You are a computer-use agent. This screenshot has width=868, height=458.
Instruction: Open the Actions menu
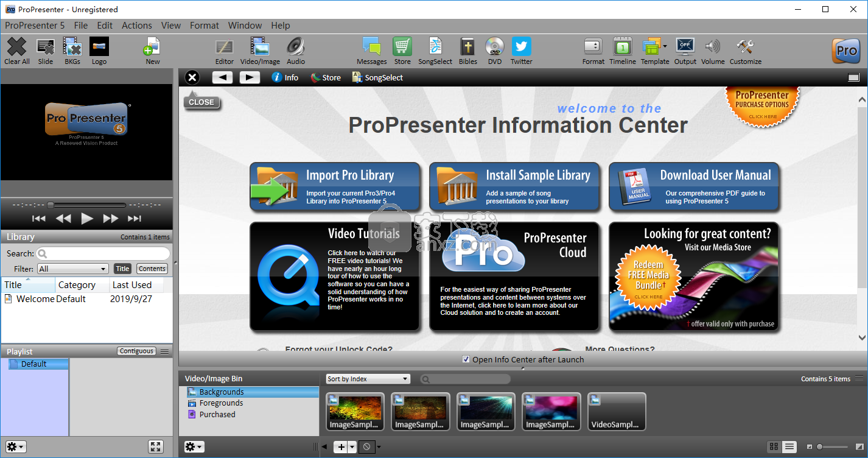(137, 26)
